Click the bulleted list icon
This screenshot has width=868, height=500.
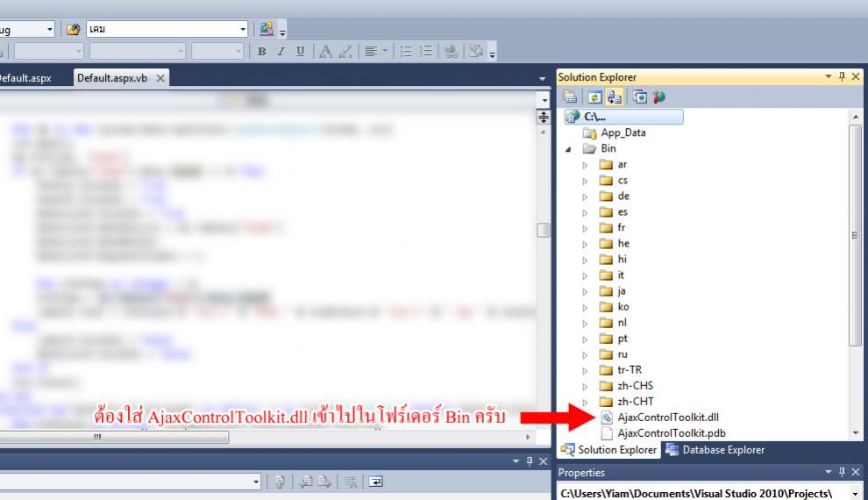click(406, 52)
